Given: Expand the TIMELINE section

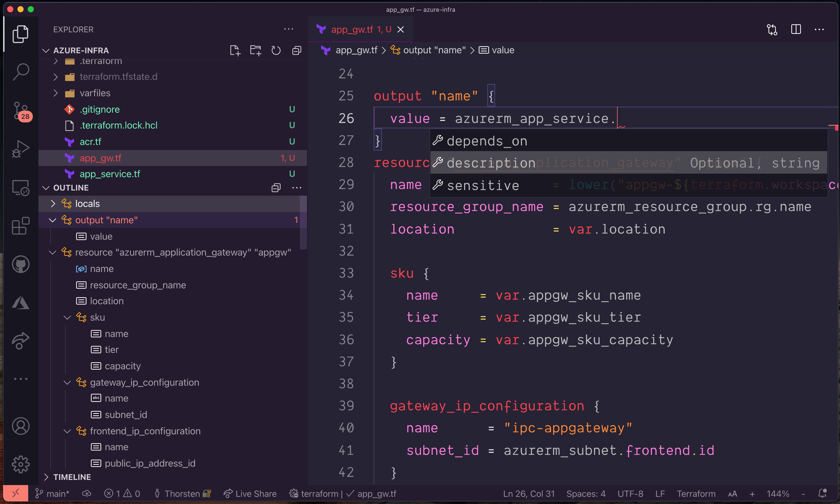Looking at the screenshot, I should click(x=72, y=477).
